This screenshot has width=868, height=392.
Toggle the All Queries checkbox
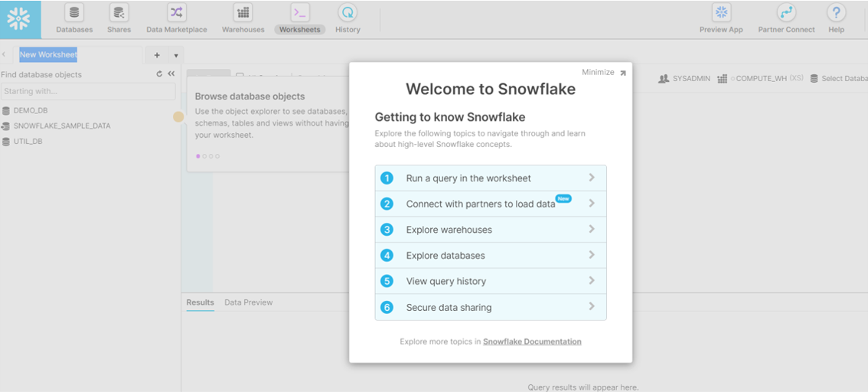240,76
